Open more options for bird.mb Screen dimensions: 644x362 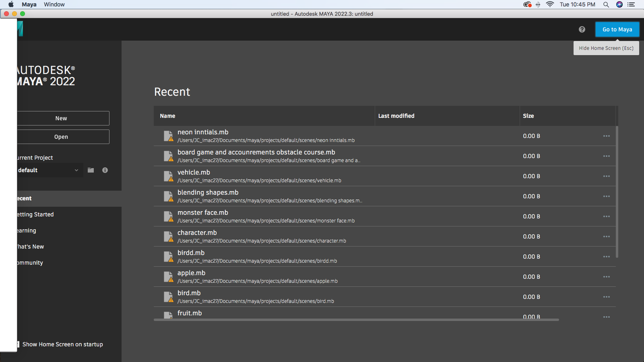(607, 297)
